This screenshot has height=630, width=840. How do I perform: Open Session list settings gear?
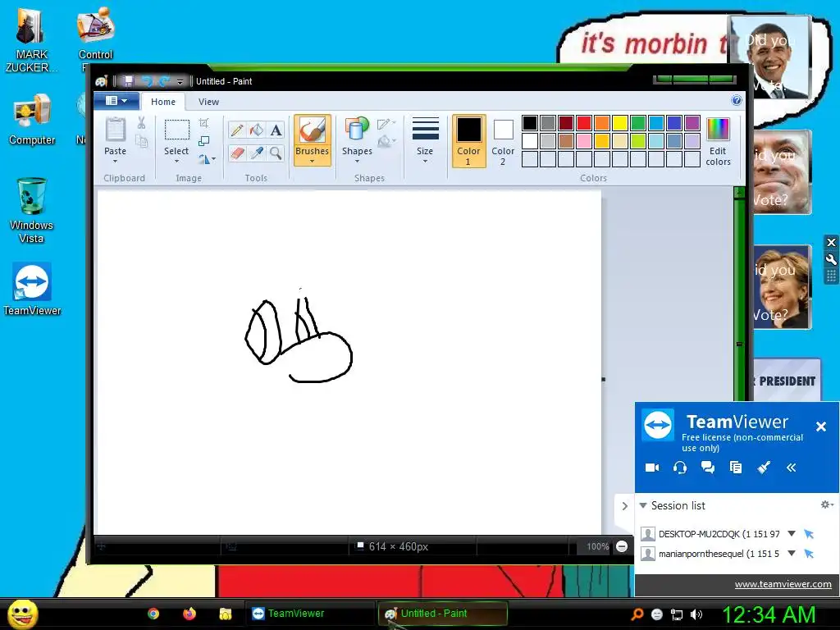pos(827,504)
